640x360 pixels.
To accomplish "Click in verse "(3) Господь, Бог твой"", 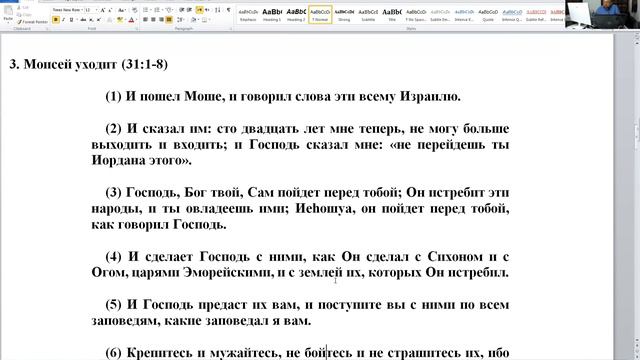I will pyautogui.click(x=300, y=208).
